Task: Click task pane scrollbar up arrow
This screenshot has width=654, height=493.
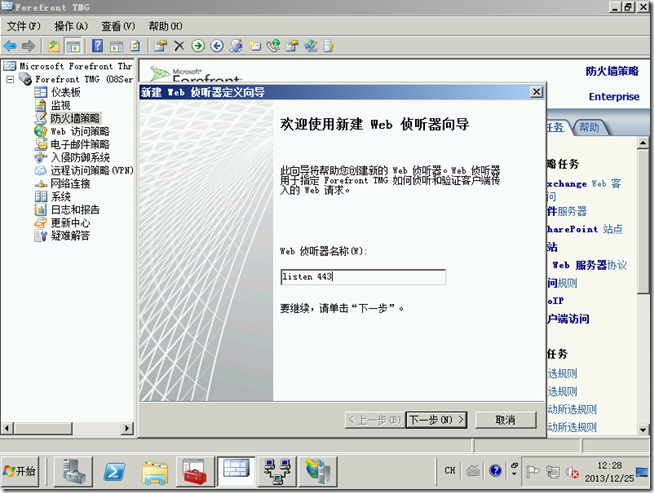Action: (x=643, y=143)
